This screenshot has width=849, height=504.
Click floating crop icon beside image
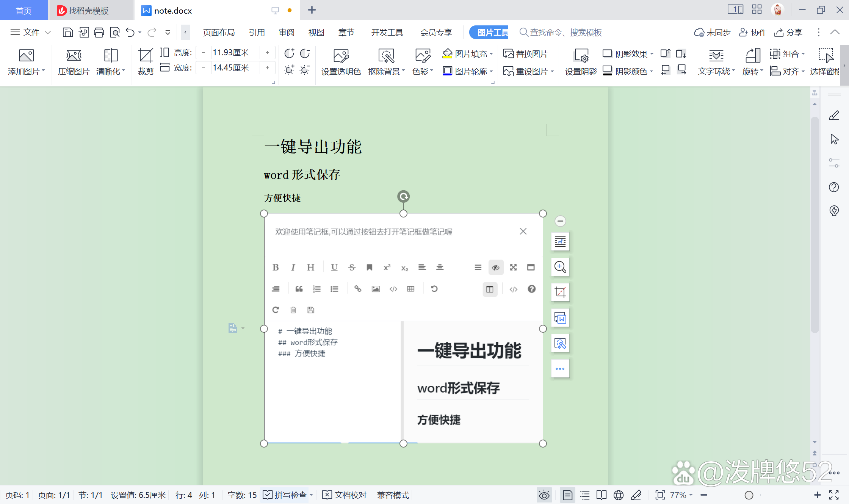point(560,293)
